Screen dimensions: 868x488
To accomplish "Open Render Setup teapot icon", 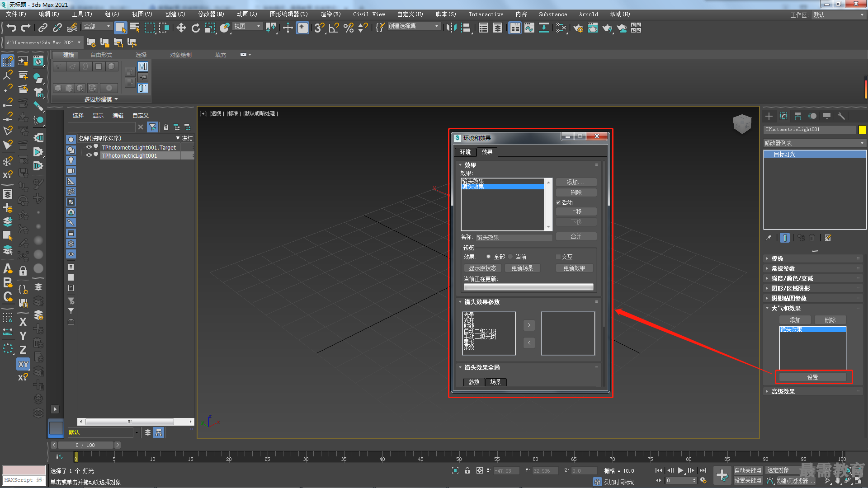I will click(x=578, y=28).
